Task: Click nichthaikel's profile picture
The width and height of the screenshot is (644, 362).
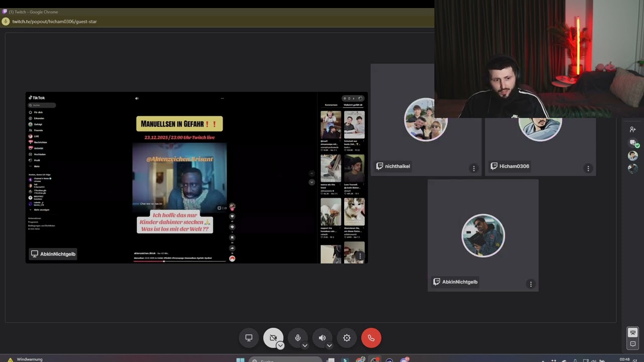Action: click(426, 120)
